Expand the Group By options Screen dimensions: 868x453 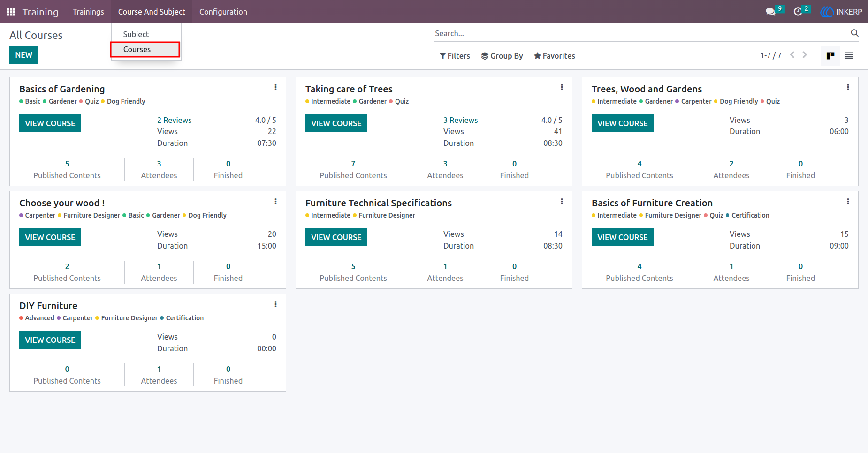(502, 56)
